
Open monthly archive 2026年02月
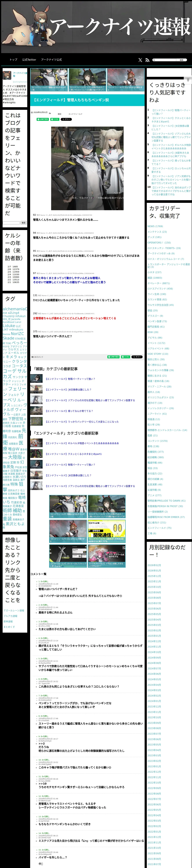[x=154, y=565]
